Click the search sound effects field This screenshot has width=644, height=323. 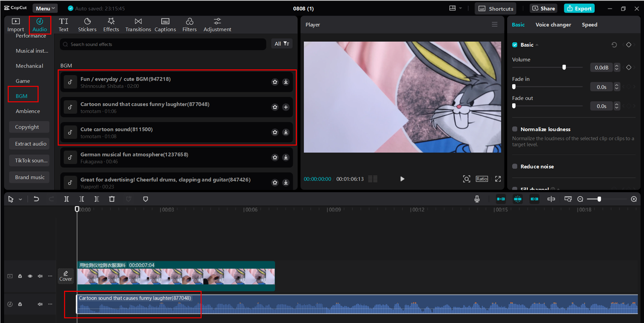click(x=163, y=44)
